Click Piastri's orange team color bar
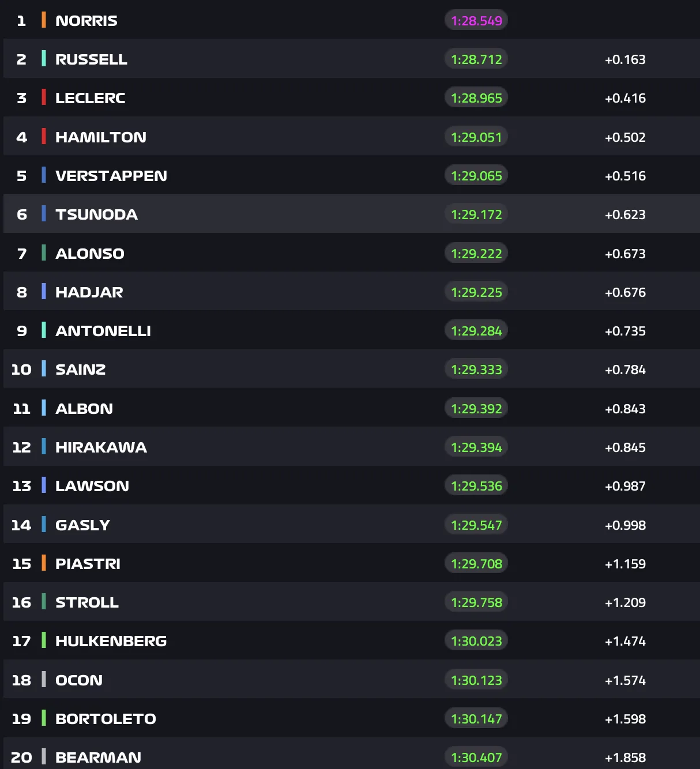 [44, 563]
